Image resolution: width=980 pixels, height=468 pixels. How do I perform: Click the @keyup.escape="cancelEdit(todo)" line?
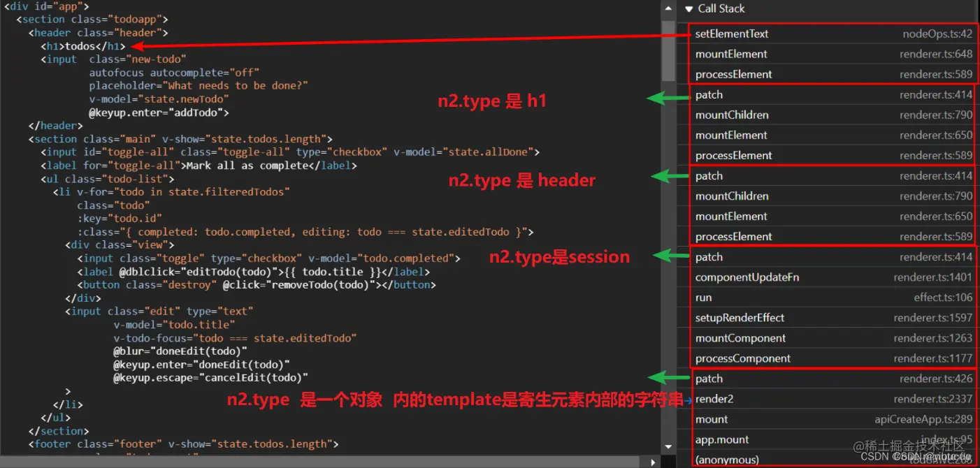click(x=210, y=378)
